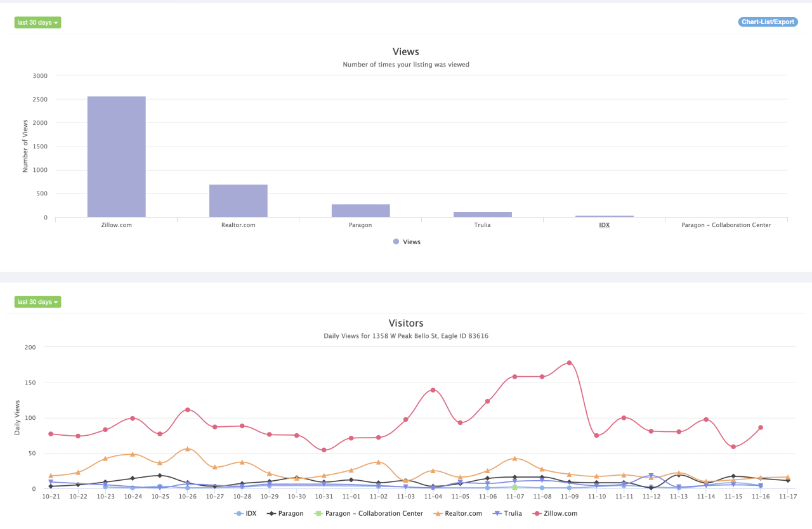Click the Zillow.com data point on 11-07

pyautogui.click(x=514, y=376)
